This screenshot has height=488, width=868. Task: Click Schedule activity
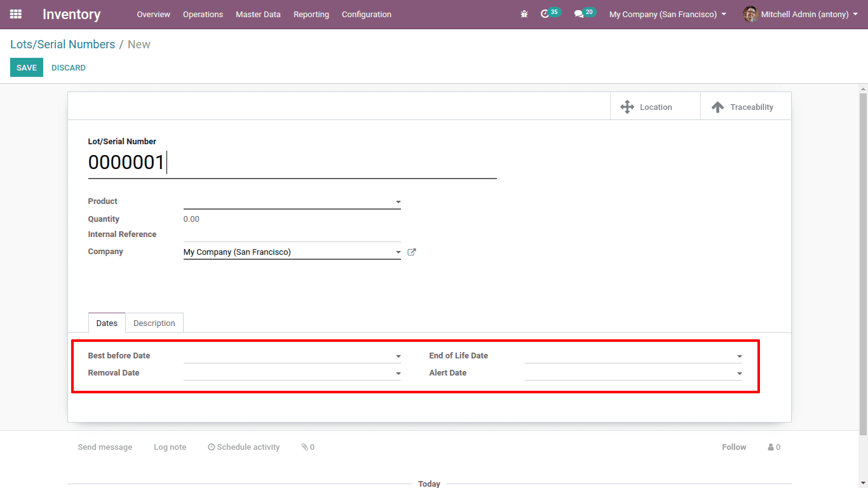tap(244, 447)
